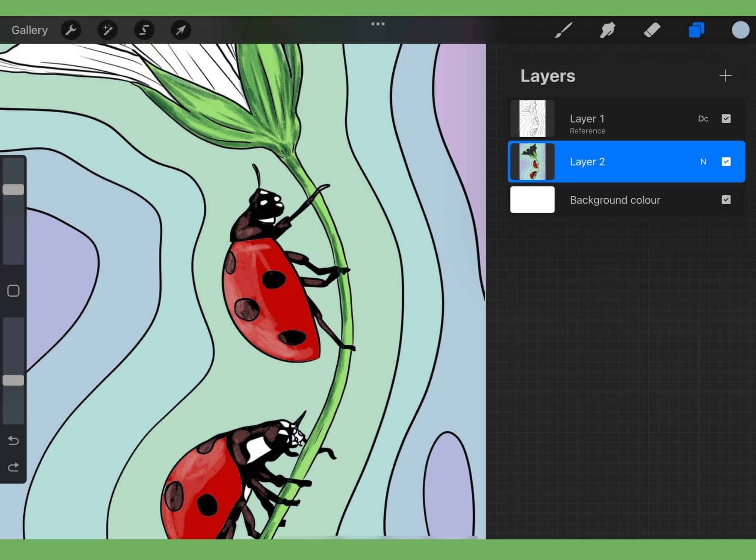
Task: Switch to the Smudge tool
Action: 608,30
